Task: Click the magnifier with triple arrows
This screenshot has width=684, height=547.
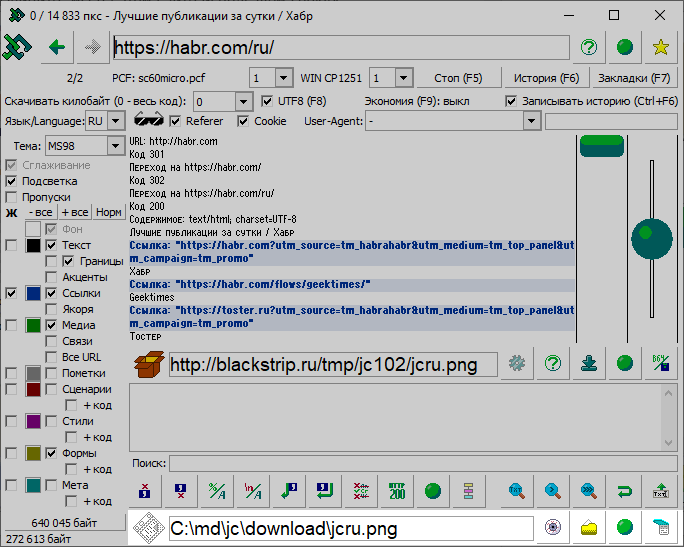Action: (588, 491)
